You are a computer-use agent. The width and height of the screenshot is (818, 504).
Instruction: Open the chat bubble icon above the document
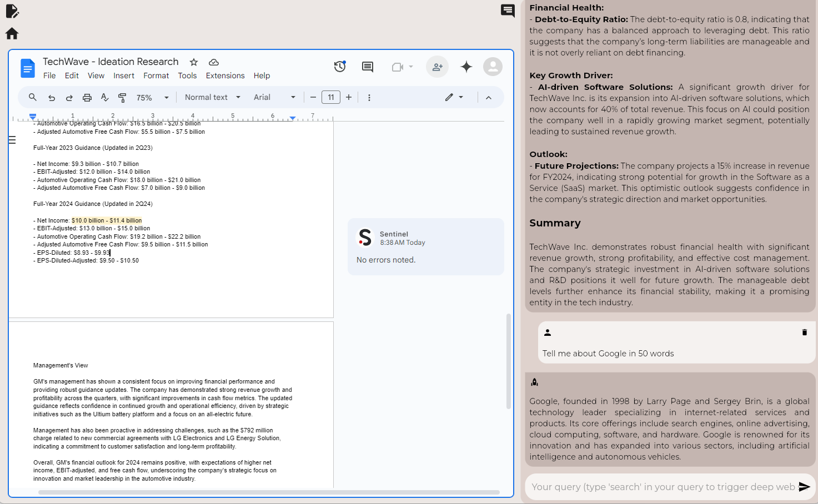(508, 11)
